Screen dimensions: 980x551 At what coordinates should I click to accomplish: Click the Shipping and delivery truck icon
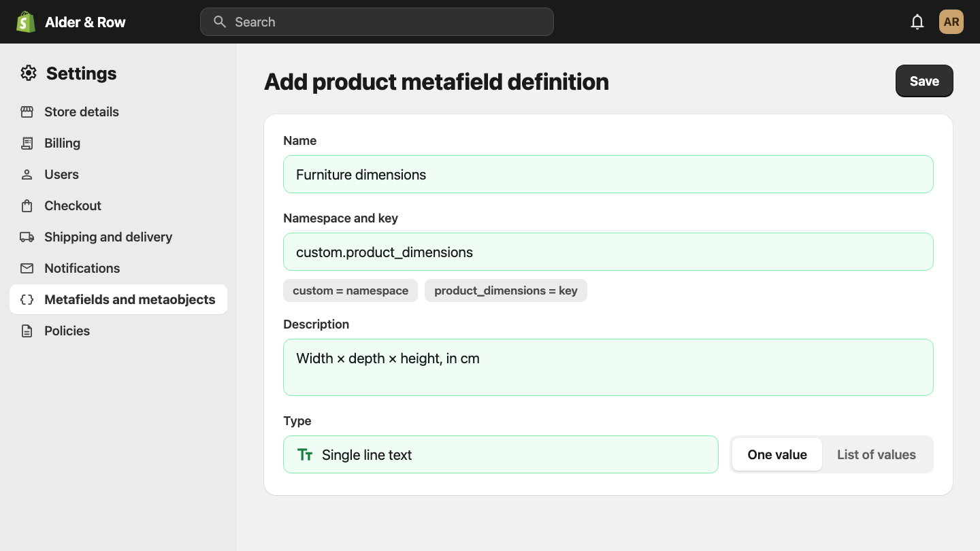pyautogui.click(x=27, y=237)
